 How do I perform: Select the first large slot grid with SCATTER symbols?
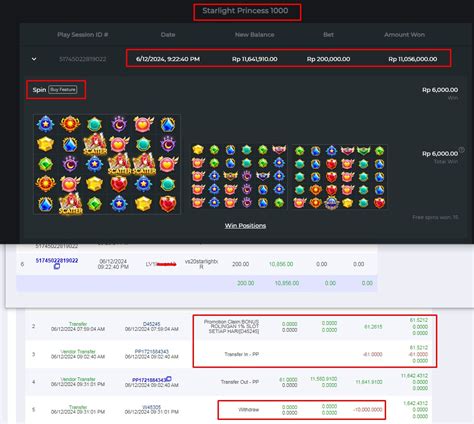point(107,164)
